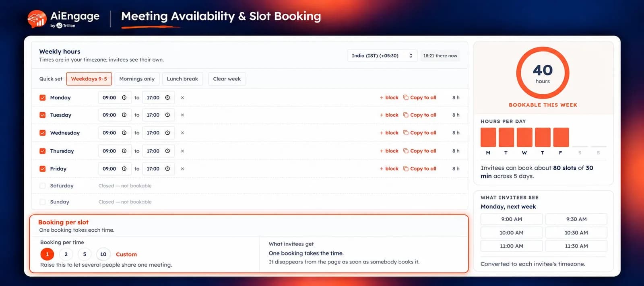Remove Wednesday time range with X
This screenshot has width=644, height=286.
[x=182, y=133]
